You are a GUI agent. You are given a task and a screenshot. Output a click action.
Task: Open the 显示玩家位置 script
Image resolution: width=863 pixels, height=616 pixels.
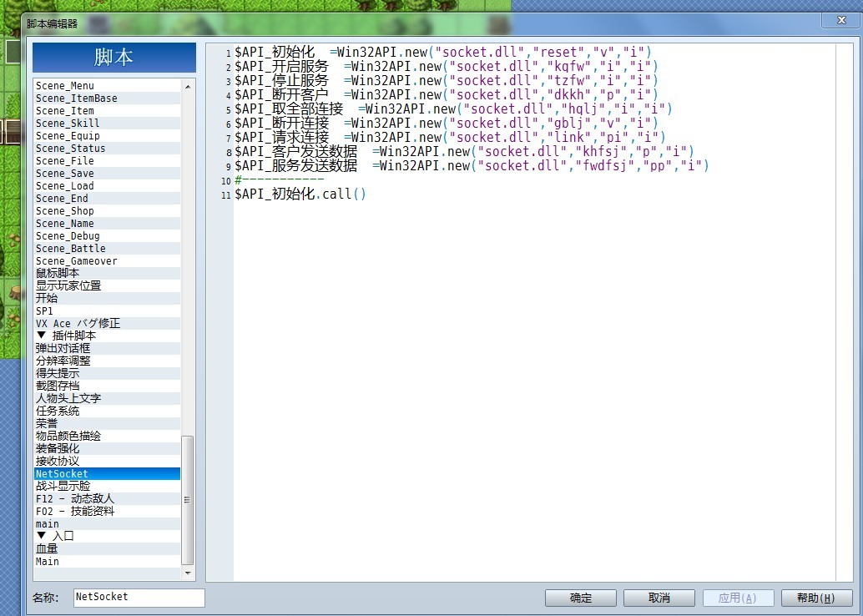pyautogui.click(x=108, y=286)
